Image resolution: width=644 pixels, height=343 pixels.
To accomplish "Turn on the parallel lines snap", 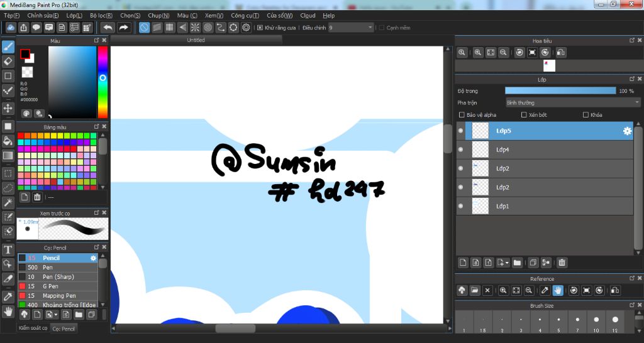I will [x=157, y=28].
